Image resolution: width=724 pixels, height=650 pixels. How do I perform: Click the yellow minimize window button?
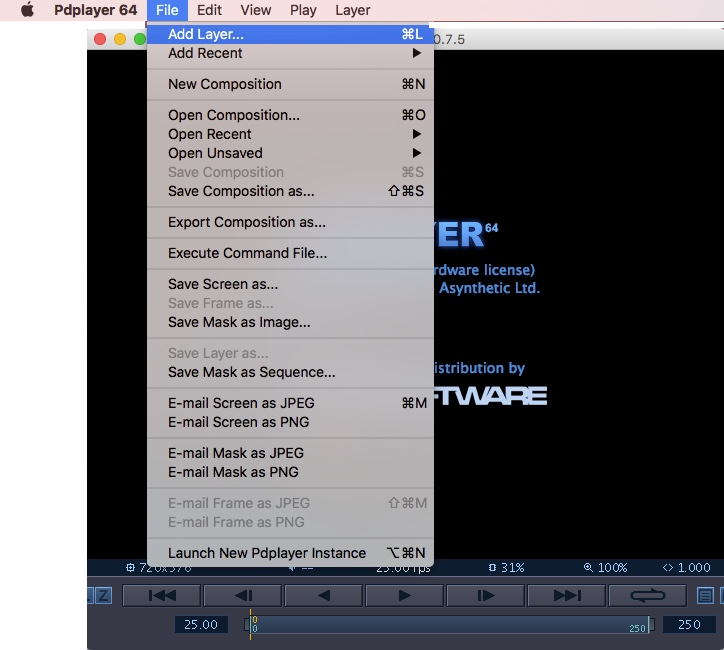tap(120, 39)
